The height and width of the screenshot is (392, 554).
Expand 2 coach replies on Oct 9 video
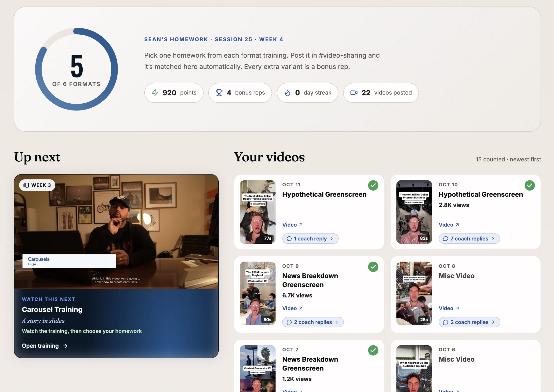pyautogui.click(x=313, y=322)
